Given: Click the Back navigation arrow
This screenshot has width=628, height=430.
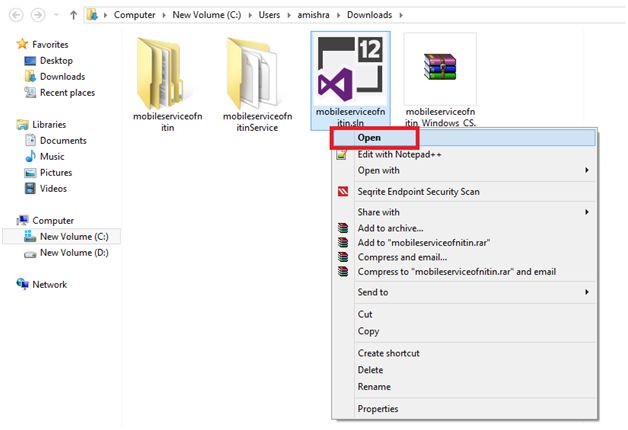Looking at the screenshot, I should [16, 15].
